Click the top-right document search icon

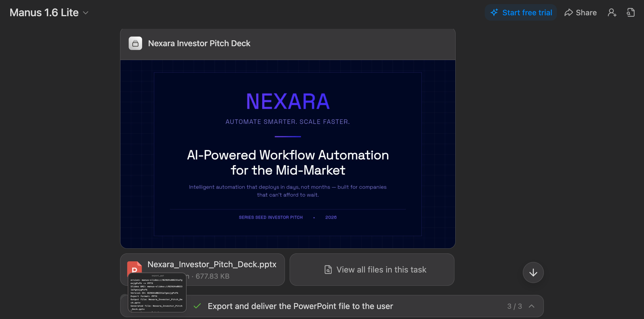(630, 13)
